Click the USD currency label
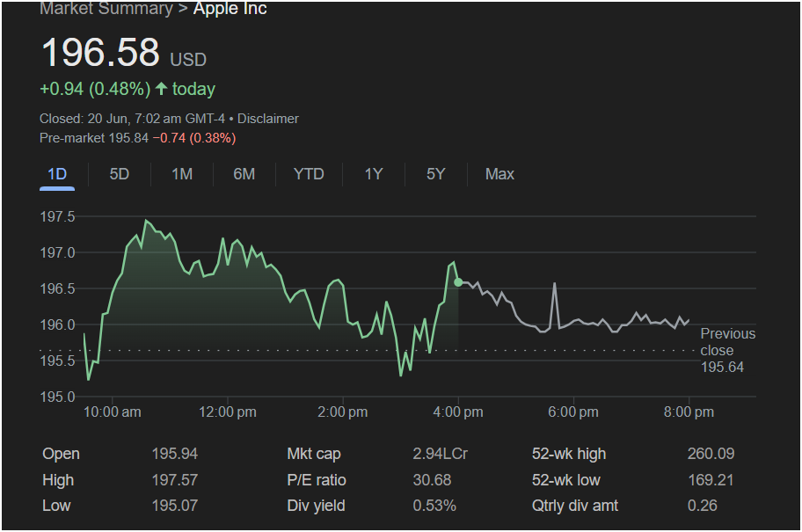The image size is (802, 532). coord(188,60)
